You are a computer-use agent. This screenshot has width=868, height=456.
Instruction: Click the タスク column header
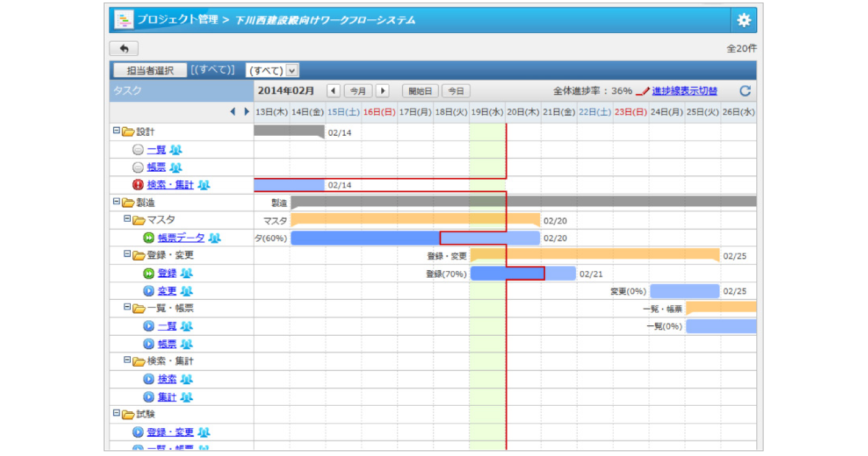182,91
